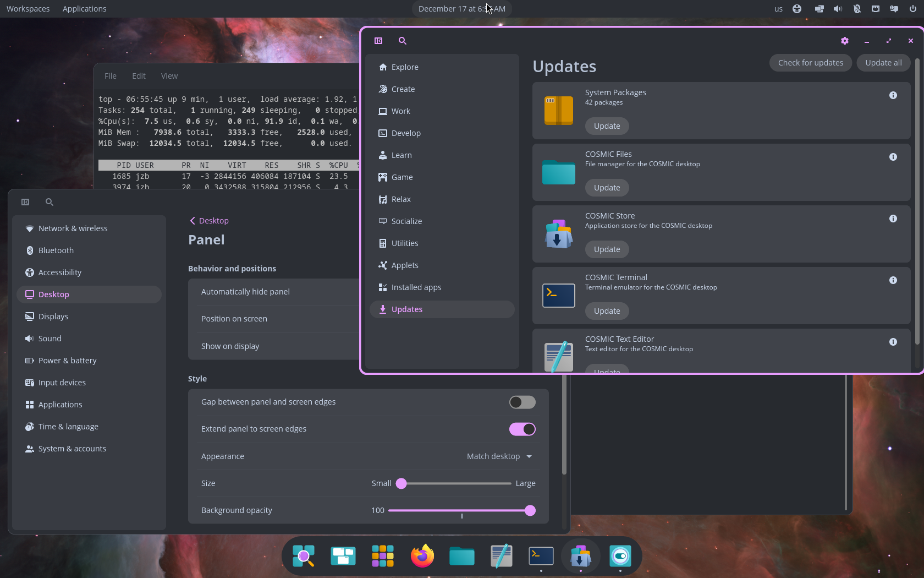The image size is (924, 578).
Task: Click the search icon in Settings window
Action: (x=50, y=202)
